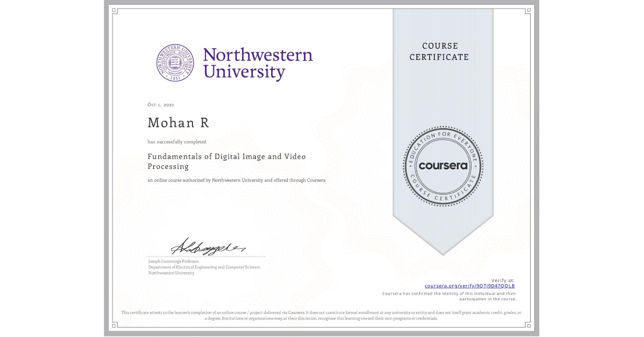Screen dimensions: 644x337
Task: Click the 'Verify at:' label
Action: pos(503,280)
